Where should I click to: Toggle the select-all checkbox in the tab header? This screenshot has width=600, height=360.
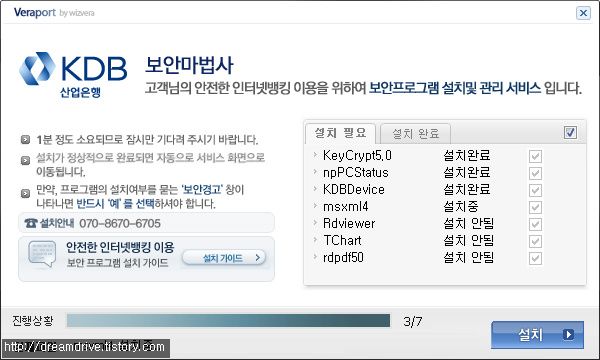(x=570, y=132)
